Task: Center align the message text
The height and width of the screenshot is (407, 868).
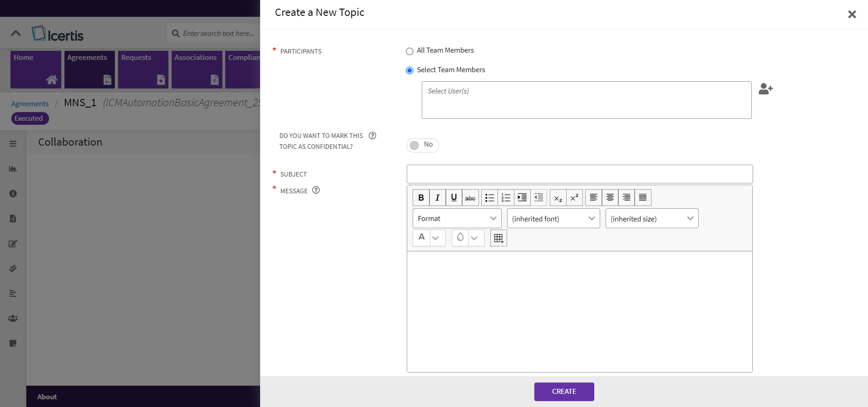Action: click(x=610, y=198)
